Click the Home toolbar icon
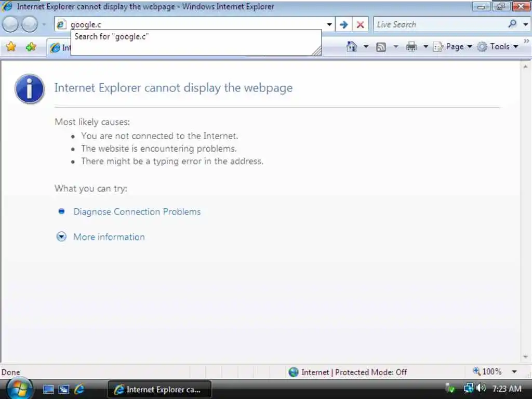This screenshot has width=532, height=399. click(x=352, y=46)
